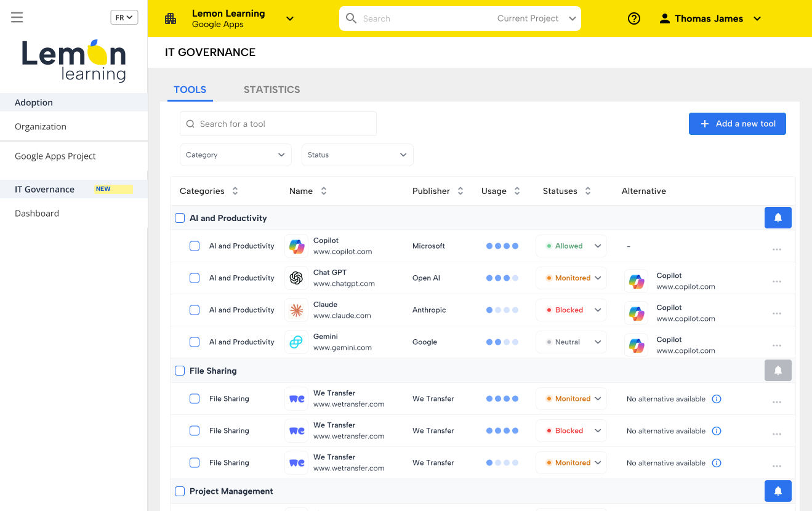
Task: Expand the Status filter dropdown
Action: pos(357,155)
